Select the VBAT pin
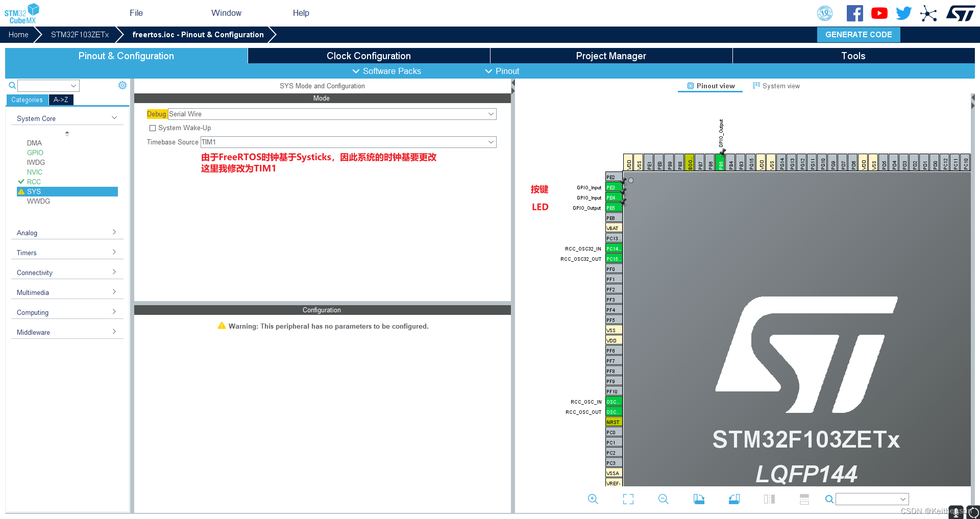 coord(614,228)
